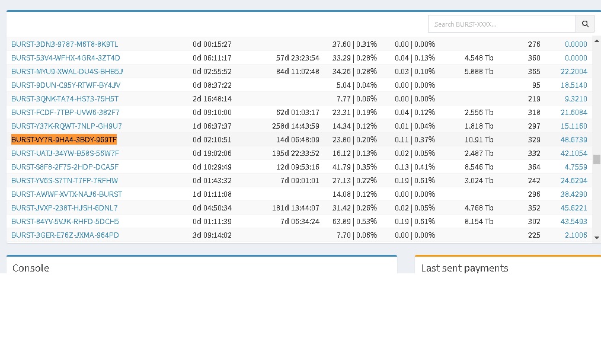Click pending value 38.4290
Screen dimensions: 601x364
pos(573,194)
